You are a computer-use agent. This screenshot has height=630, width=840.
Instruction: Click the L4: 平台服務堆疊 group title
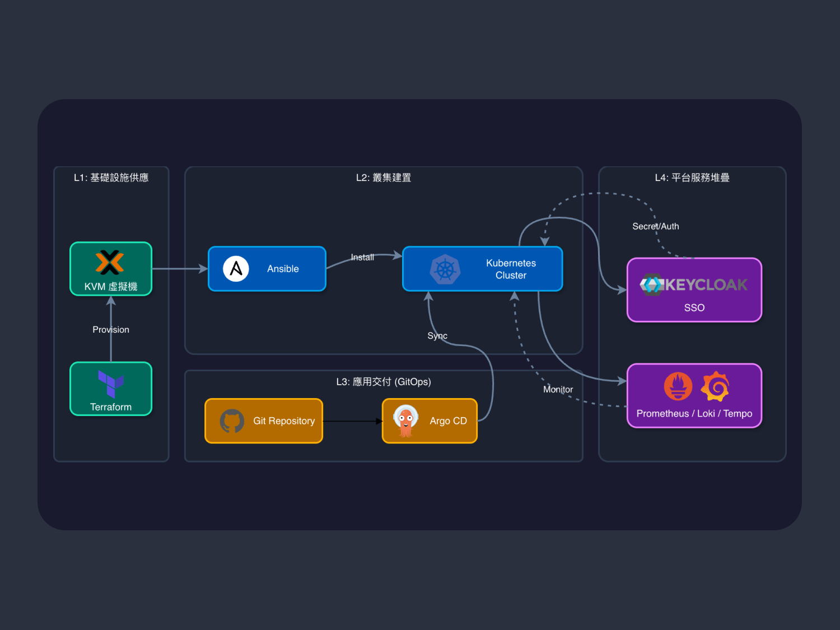pyautogui.click(x=692, y=178)
